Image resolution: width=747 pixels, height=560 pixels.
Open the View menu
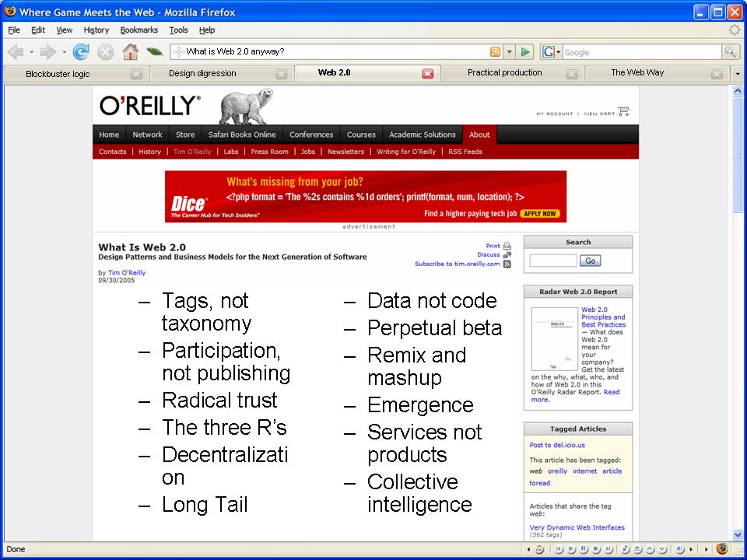click(x=65, y=30)
